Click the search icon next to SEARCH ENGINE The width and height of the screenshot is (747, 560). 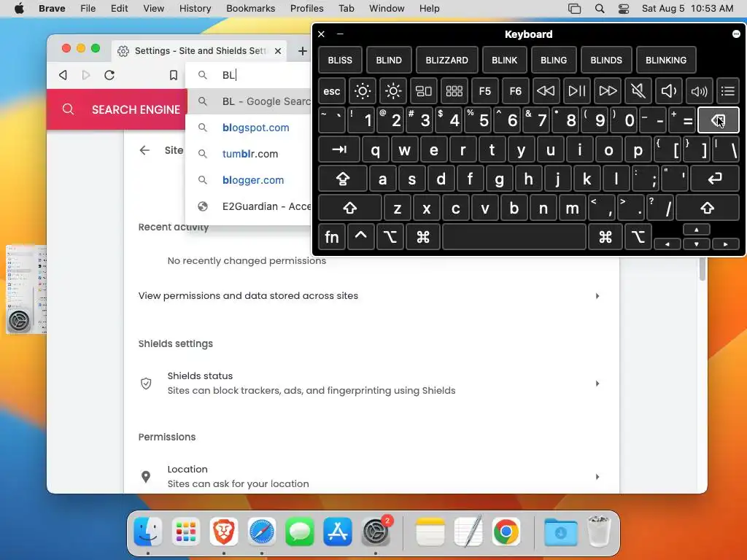[68, 109]
